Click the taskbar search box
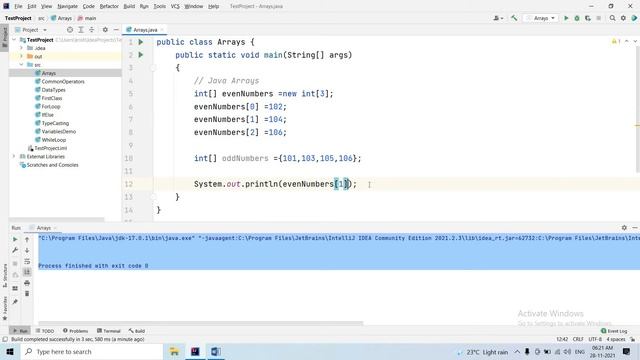This screenshot has height=360, width=640. pyautogui.click(x=92, y=351)
